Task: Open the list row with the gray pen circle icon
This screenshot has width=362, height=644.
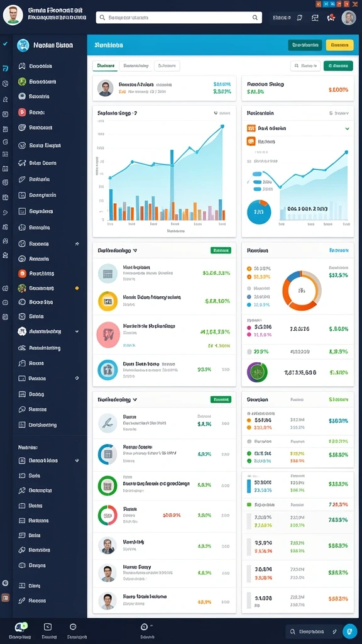Action: 164,423
